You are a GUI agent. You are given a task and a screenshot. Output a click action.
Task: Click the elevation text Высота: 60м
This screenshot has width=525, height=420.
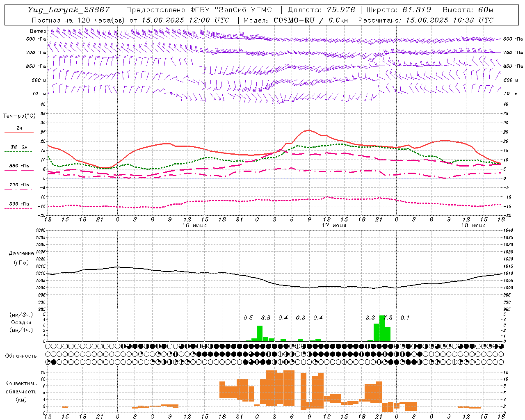pyautogui.click(x=467, y=10)
